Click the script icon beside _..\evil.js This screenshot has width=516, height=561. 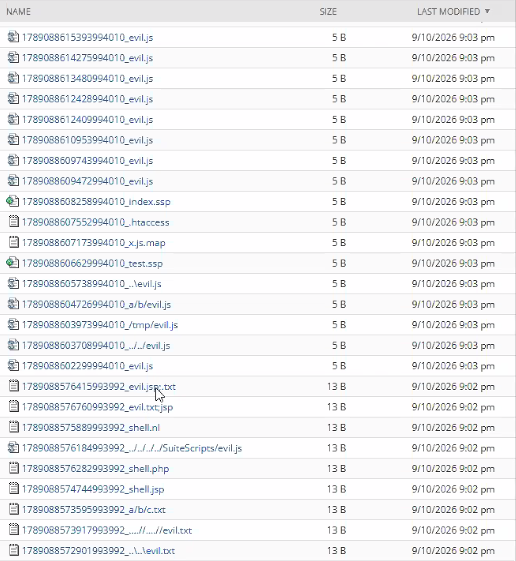[13, 283]
